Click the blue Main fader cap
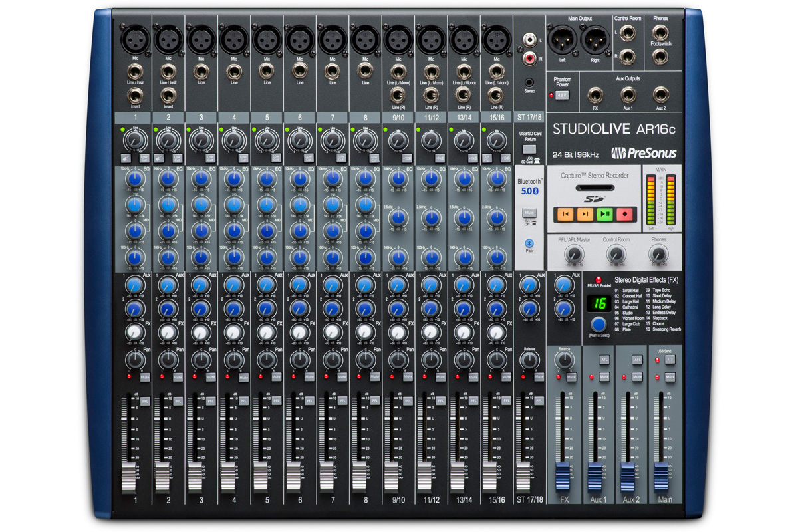This screenshot has height=532, width=798. pyautogui.click(x=661, y=477)
